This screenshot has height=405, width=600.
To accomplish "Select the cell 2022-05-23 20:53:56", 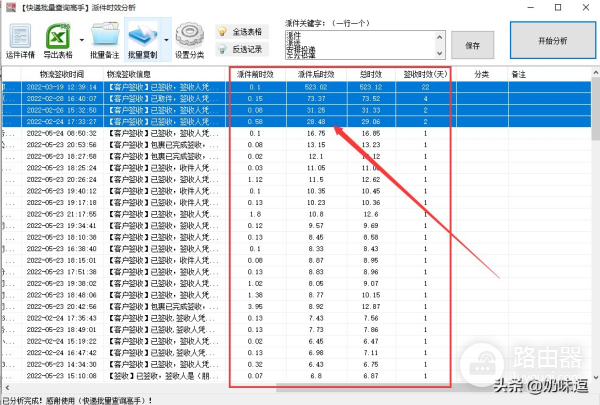I will coord(62,145).
